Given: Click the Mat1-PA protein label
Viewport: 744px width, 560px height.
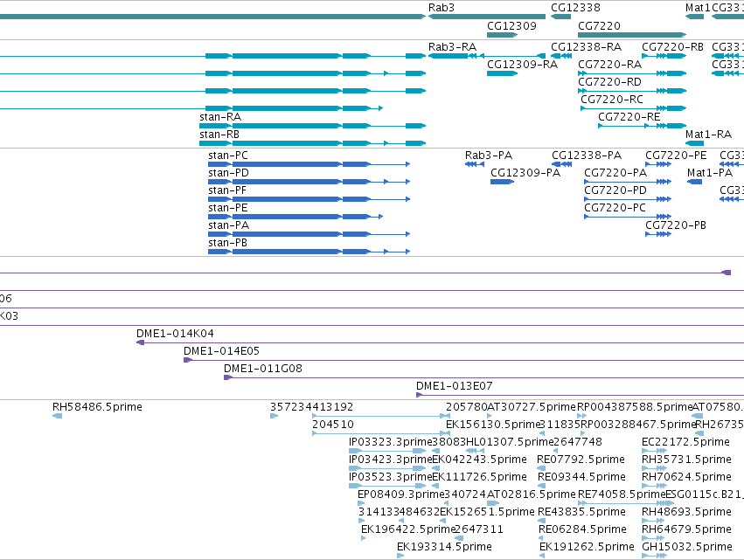Looking at the screenshot, I should 710,173.
